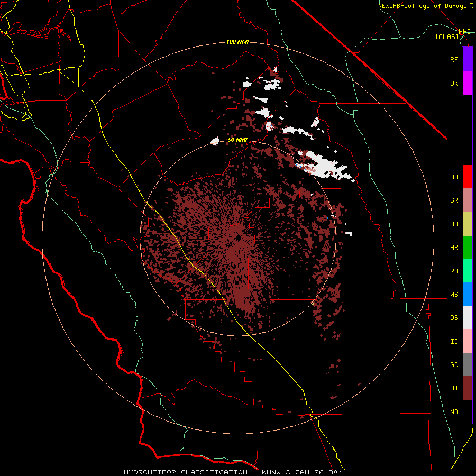Pick the RA bright-green legend swatch

467,271
